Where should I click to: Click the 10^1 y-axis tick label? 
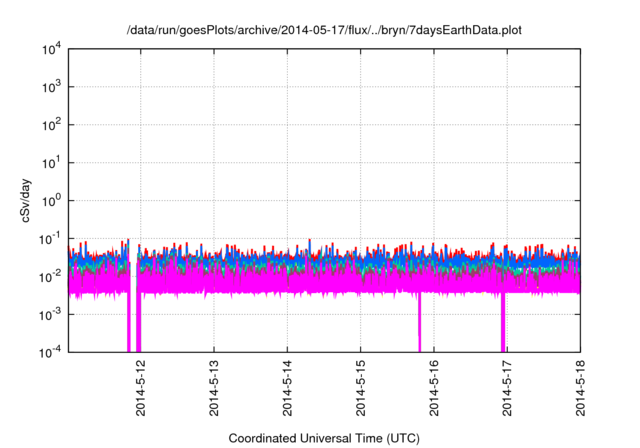[51, 163]
